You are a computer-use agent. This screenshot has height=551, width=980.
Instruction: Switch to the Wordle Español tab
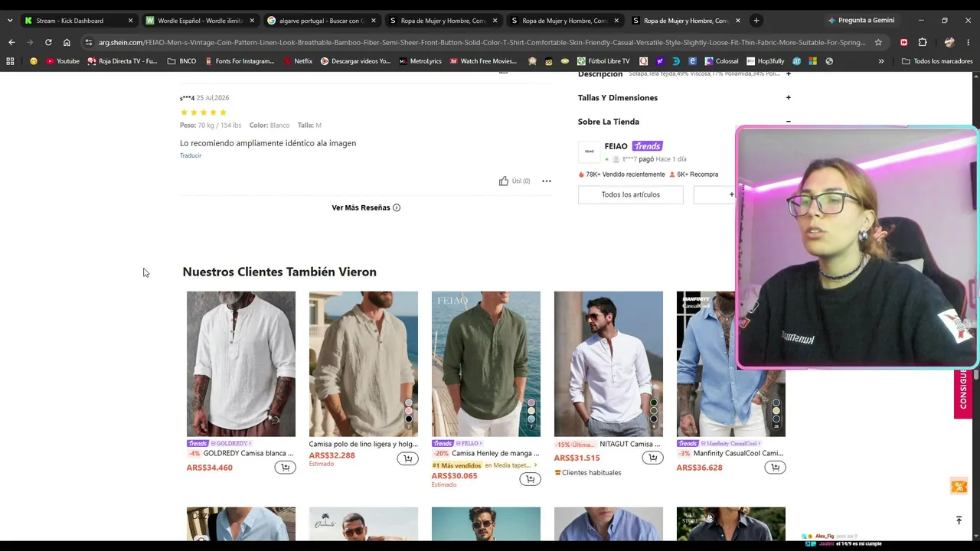click(199, 21)
